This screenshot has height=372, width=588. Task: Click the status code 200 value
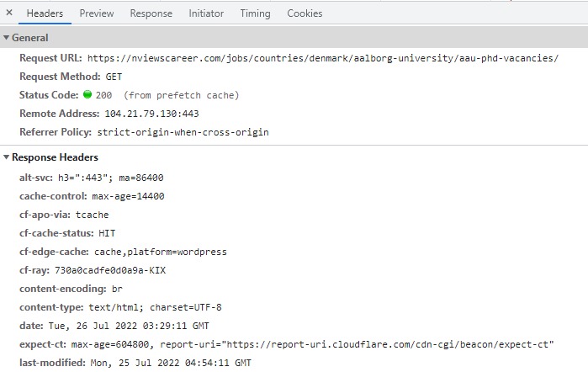coord(103,95)
